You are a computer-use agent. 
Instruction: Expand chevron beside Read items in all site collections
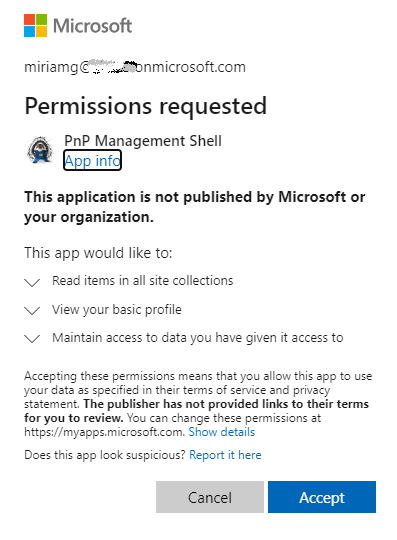coord(32,282)
